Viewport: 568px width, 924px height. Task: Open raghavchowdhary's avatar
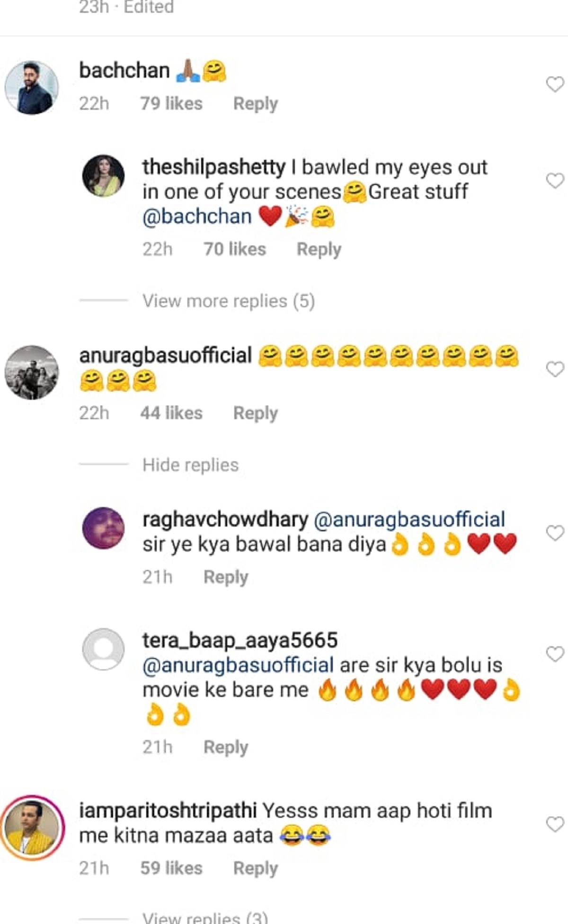pyautogui.click(x=104, y=528)
